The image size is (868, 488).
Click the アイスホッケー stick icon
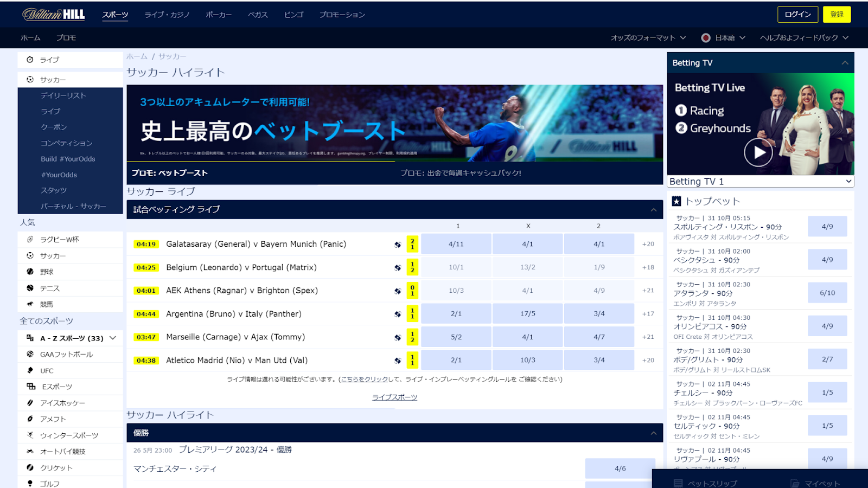click(x=30, y=403)
